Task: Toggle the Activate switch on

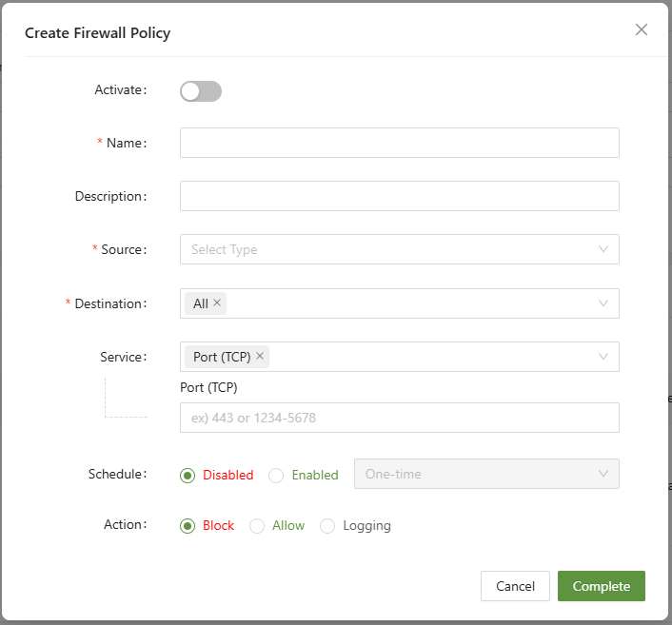Action: pos(201,91)
